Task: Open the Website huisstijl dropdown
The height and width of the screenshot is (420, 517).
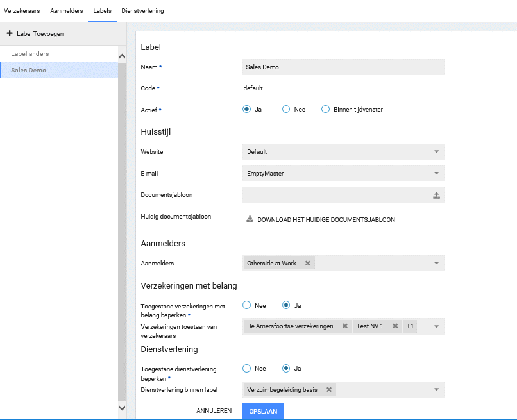Action: [436, 152]
